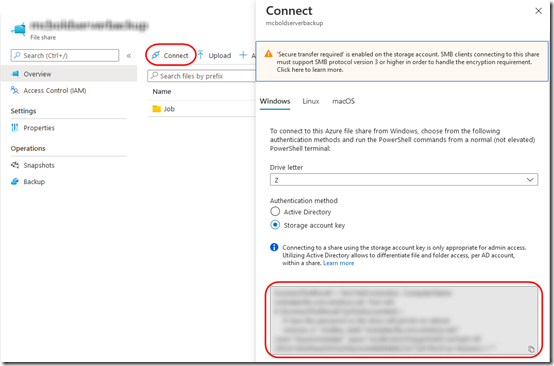The width and height of the screenshot is (554, 366).
Task: Click the Access Control people icon
Action: (15, 90)
